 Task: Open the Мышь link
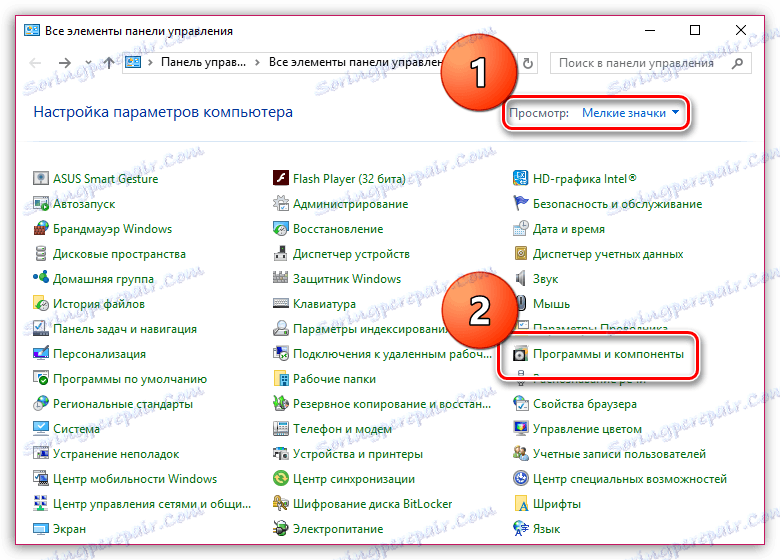(551, 303)
